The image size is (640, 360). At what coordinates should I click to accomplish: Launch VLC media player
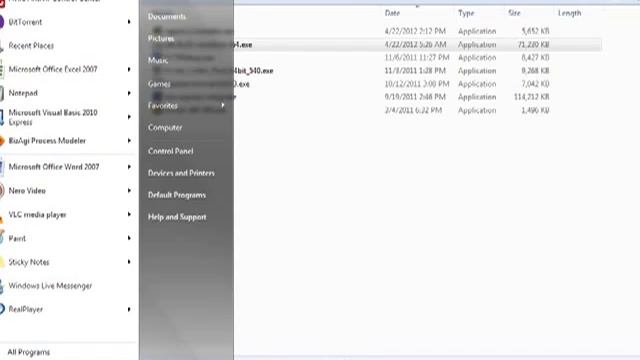pos(38,215)
